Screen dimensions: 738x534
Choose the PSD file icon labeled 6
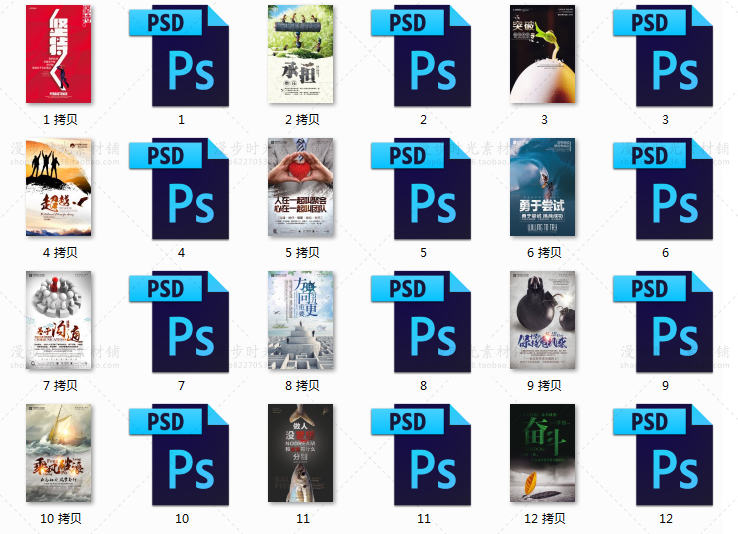665,188
